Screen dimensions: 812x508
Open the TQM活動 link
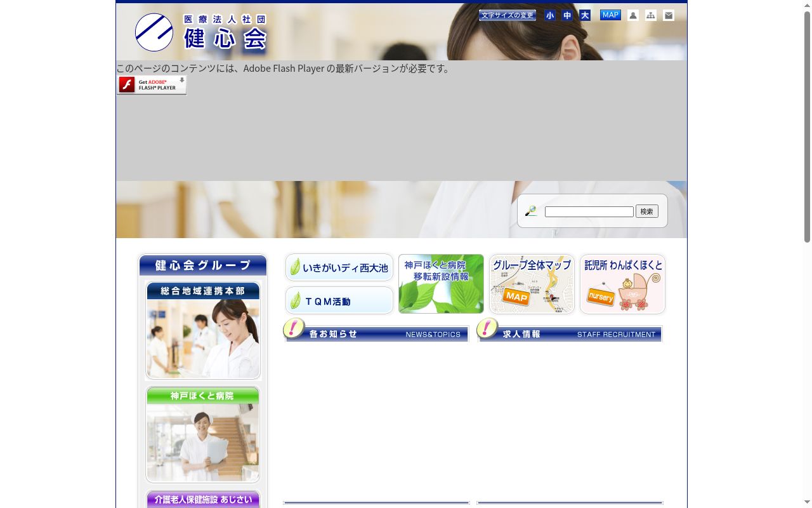point(339,300)
